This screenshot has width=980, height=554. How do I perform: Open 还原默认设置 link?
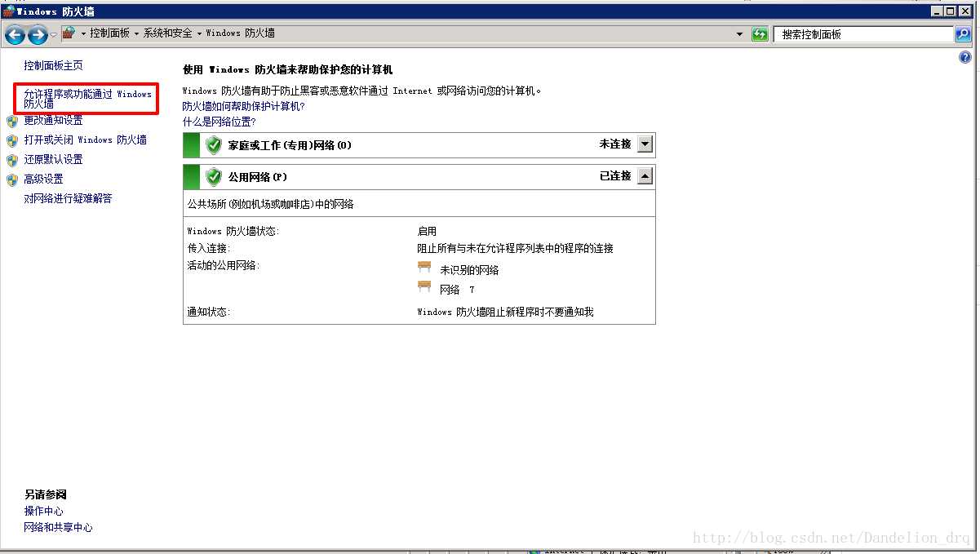[53, 159]
